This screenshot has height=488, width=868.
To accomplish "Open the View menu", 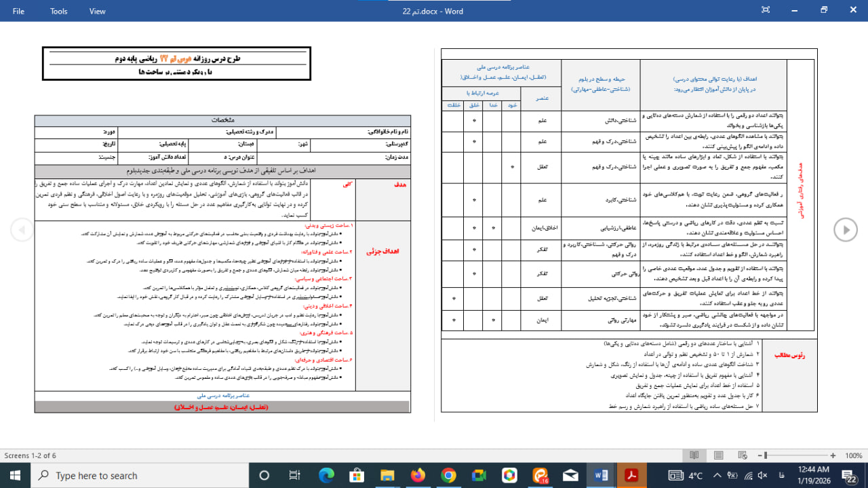I will click(98, 11).
